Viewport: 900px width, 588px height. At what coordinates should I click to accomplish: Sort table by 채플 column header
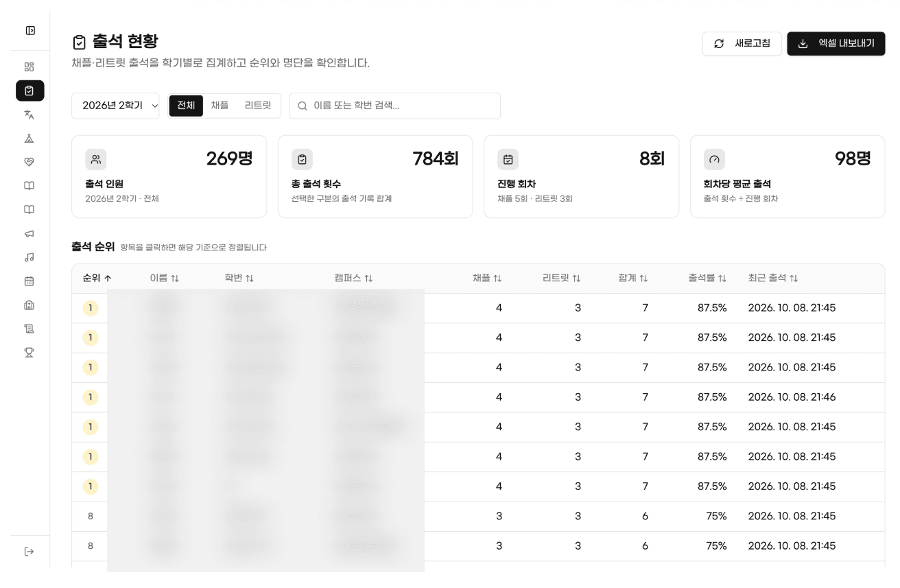point(487,279)
